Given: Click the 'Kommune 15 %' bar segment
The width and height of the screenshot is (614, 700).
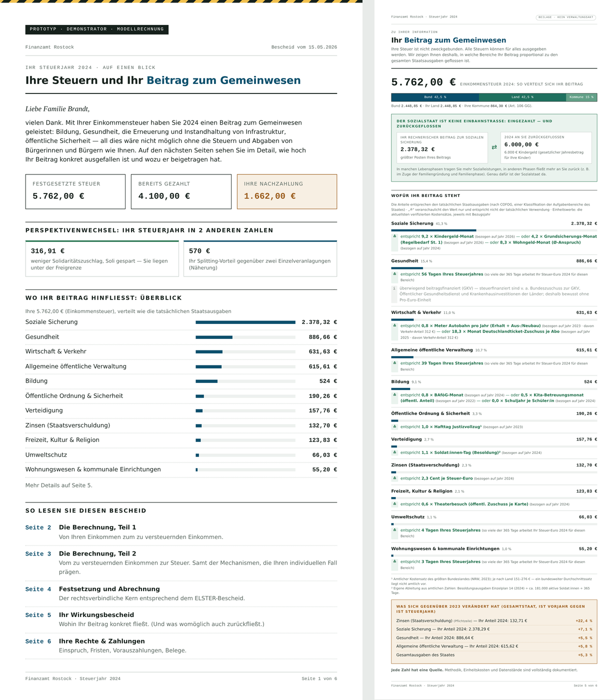Looking at the screenshot, I should (581, 97).
